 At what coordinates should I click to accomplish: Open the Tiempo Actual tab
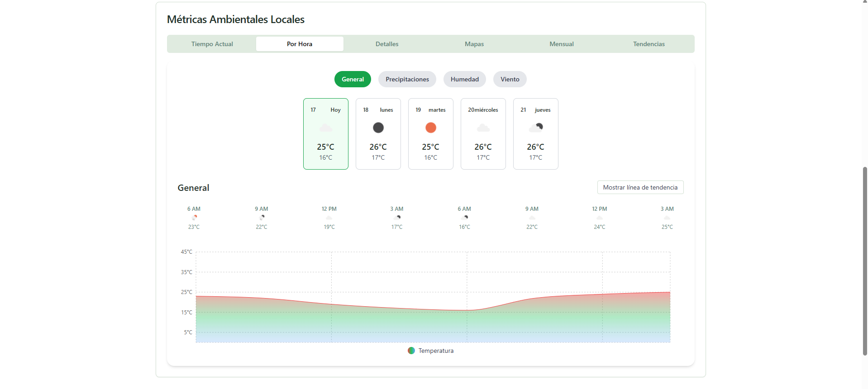(x=212, y=44)
